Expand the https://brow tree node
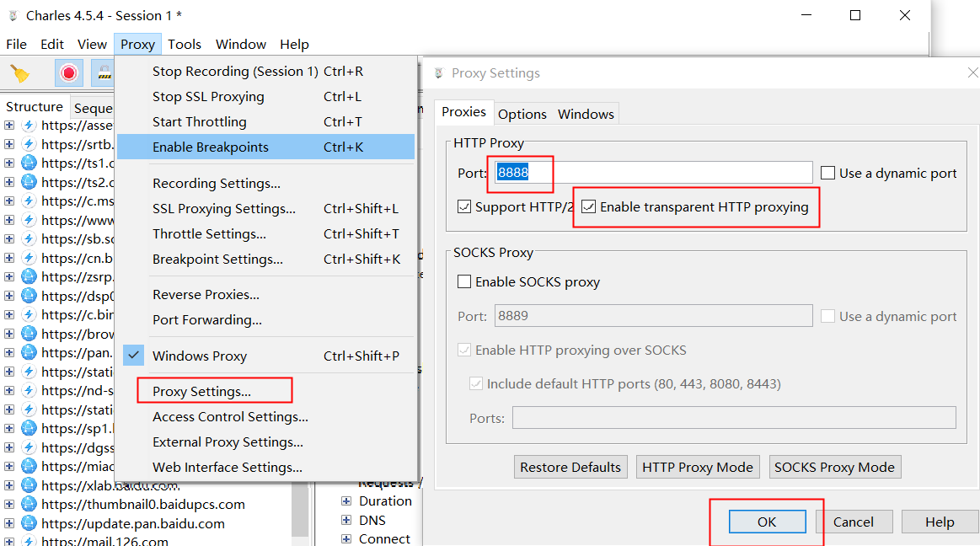The height and width of the screenshot is (546, 980). tap(9, 334)
